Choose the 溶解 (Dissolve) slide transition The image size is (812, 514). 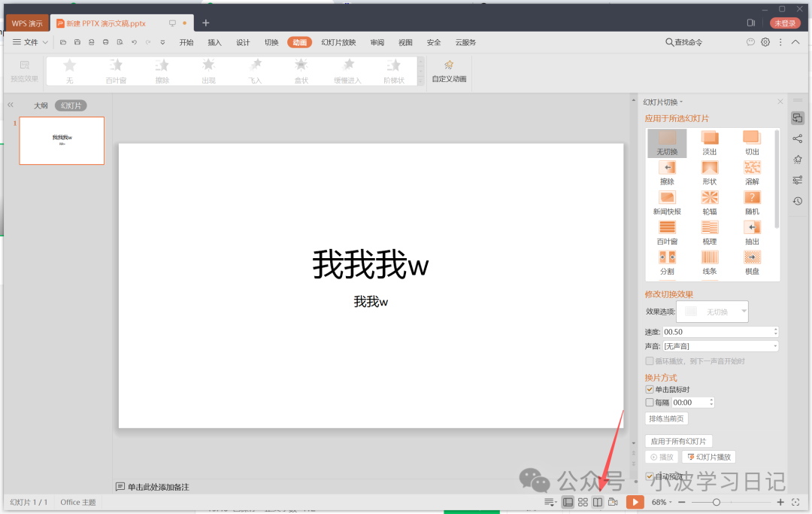(752, 172)
